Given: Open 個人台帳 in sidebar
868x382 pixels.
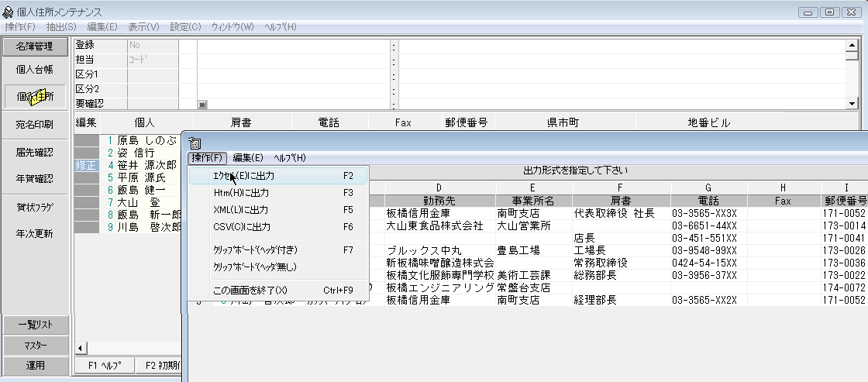Looking at the screenshot, I should [x=35, y=70].
